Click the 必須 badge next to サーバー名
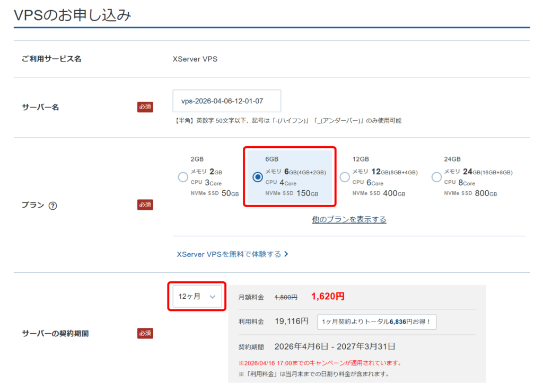Viewport: 543px width, 392px height. (x=145, y=107)
